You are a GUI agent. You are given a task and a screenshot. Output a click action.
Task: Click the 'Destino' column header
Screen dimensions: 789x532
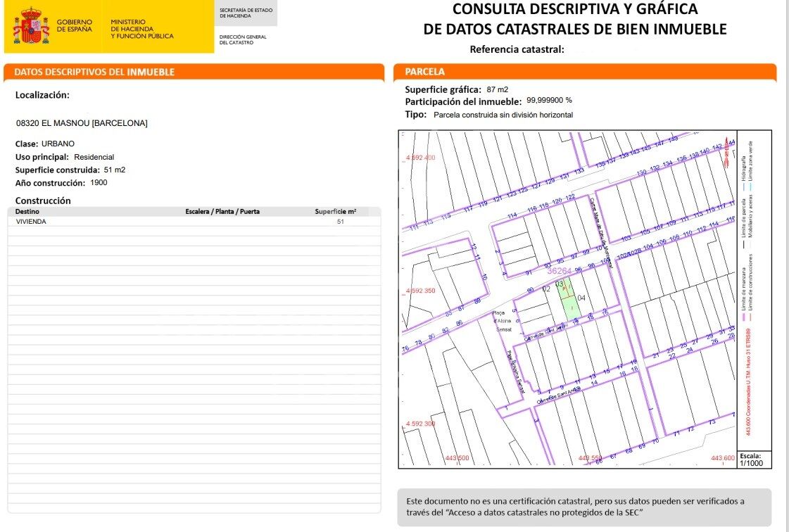coord(27,211)
